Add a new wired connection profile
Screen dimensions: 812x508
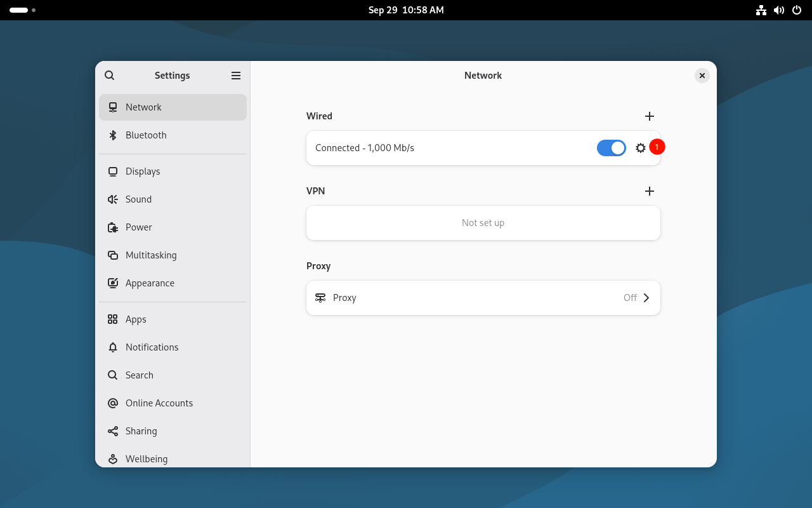click(649, 116)
